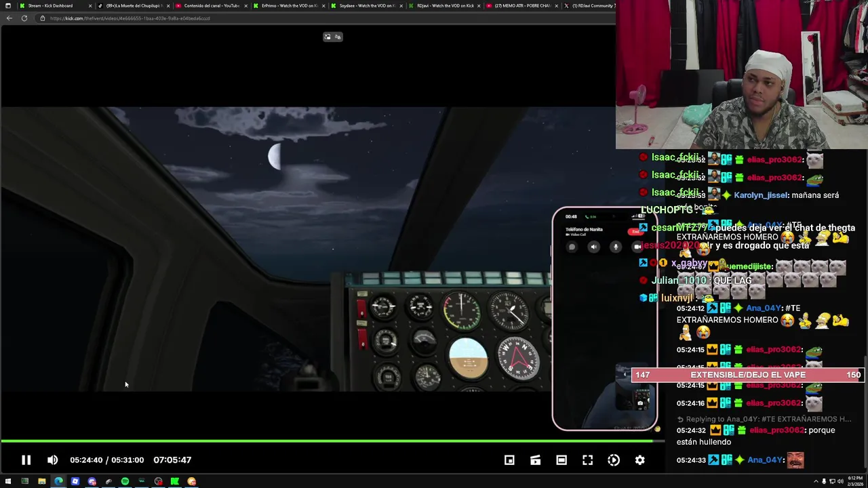Click Teléfono de Nanita caller name

click(x=584, y=229)
